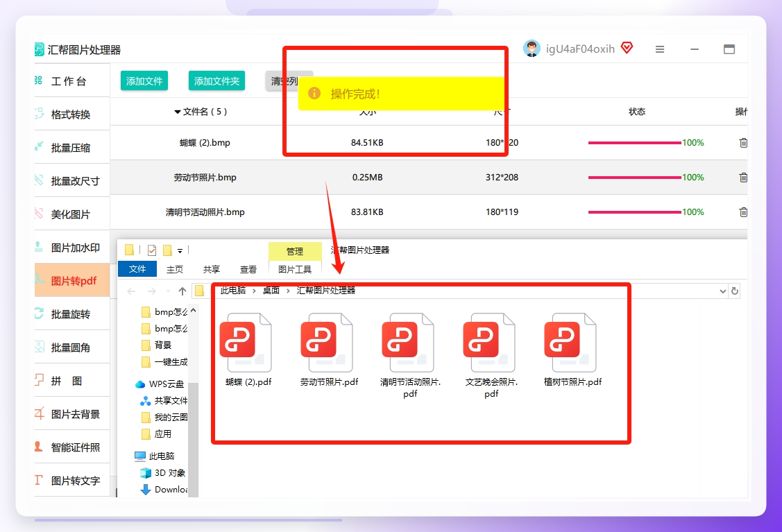
Task: Click the Explorer back arrow
Action: coord(131,291)
